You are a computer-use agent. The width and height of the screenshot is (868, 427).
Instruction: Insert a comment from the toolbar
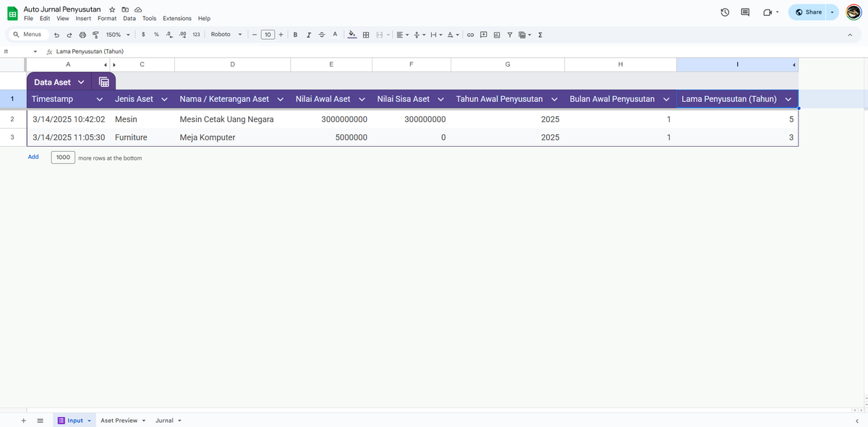[484, 35]
